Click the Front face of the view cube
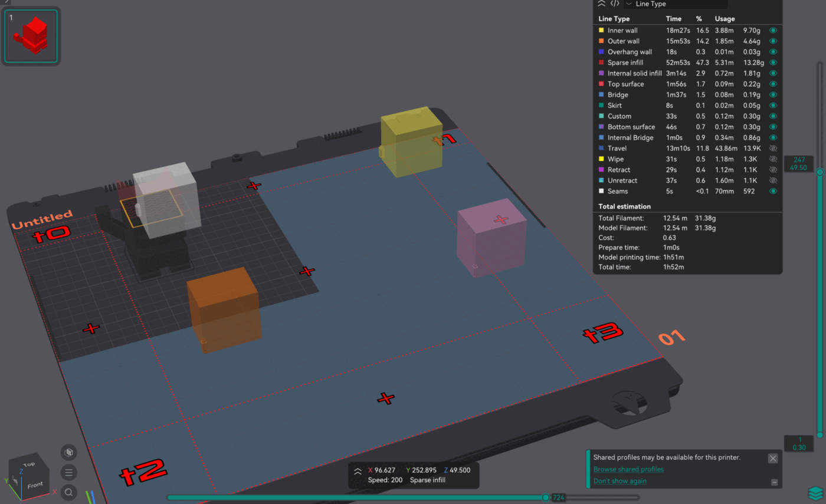Screen dimensions: 826x504 click(35, 485)
